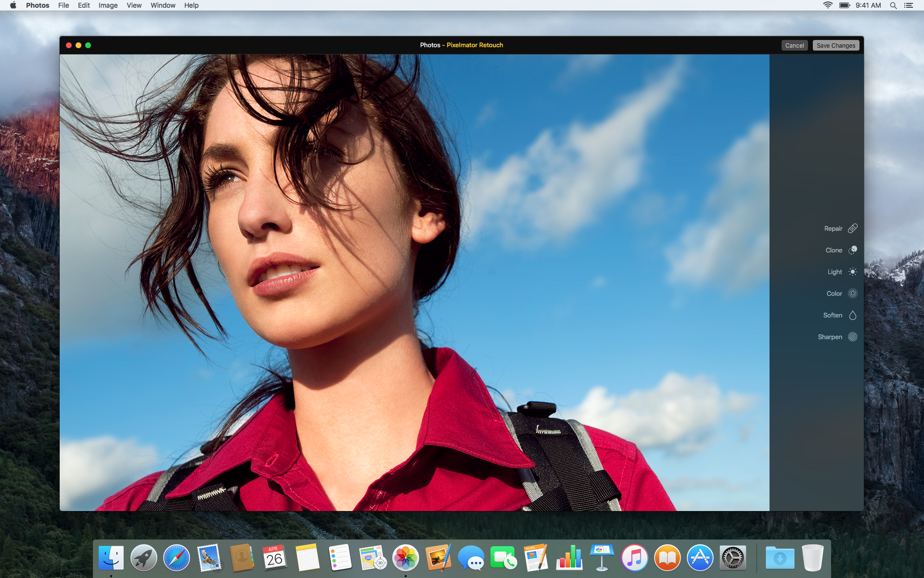The width and height of the screenshot is (924, 578).
Task: Open the Window menu
Action: pos(163,5)
